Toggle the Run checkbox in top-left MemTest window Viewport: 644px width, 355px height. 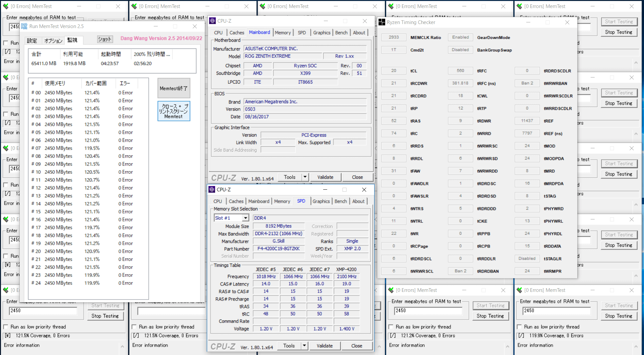tap(6, 43)
